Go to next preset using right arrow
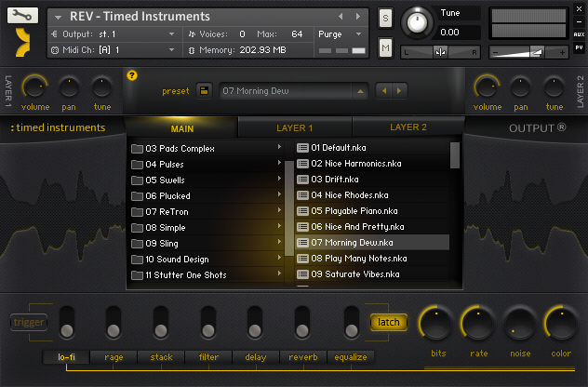Image resolution: width=588 pixels, height=387 pixels. click(x=399, y=91)
